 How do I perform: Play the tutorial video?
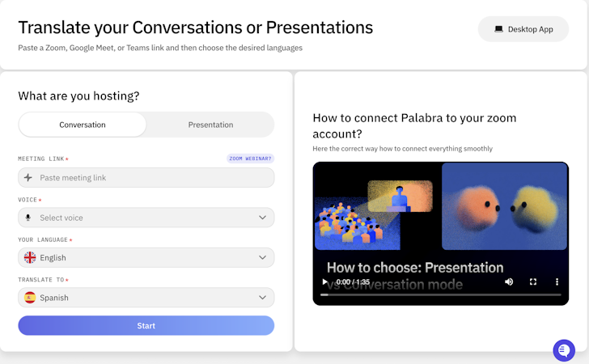click(325, 281)
